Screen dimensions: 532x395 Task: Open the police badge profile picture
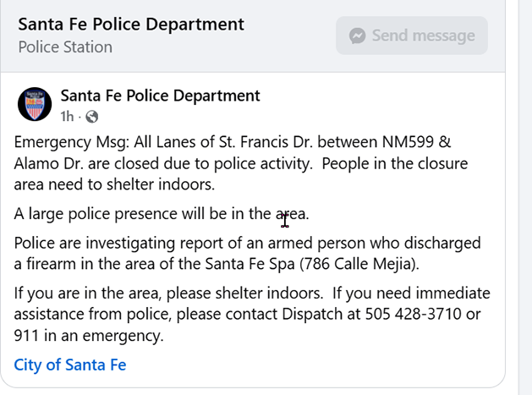(35, 105)
